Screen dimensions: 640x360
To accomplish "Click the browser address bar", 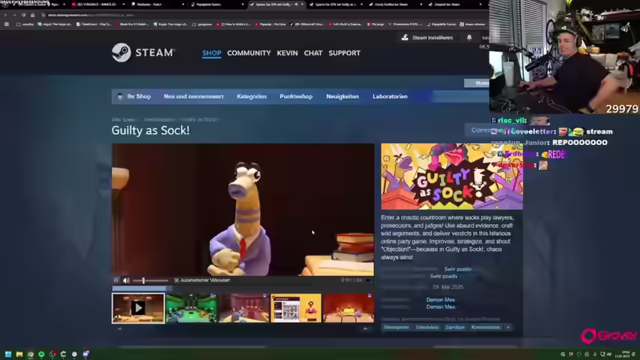I will point(261,15).
